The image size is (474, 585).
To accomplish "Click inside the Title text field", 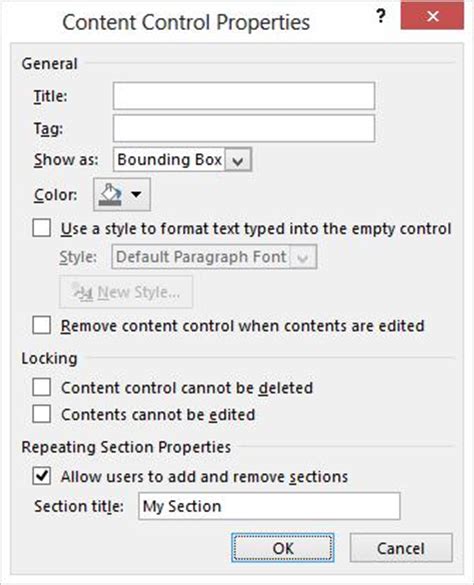I will point(244,96).
